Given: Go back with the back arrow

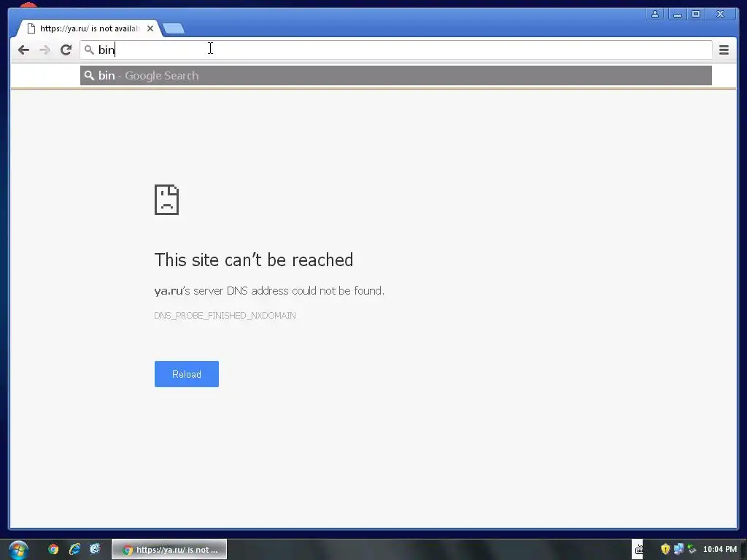Looking at the screenshot, I should pyautogui.click(x=23, y=50).
